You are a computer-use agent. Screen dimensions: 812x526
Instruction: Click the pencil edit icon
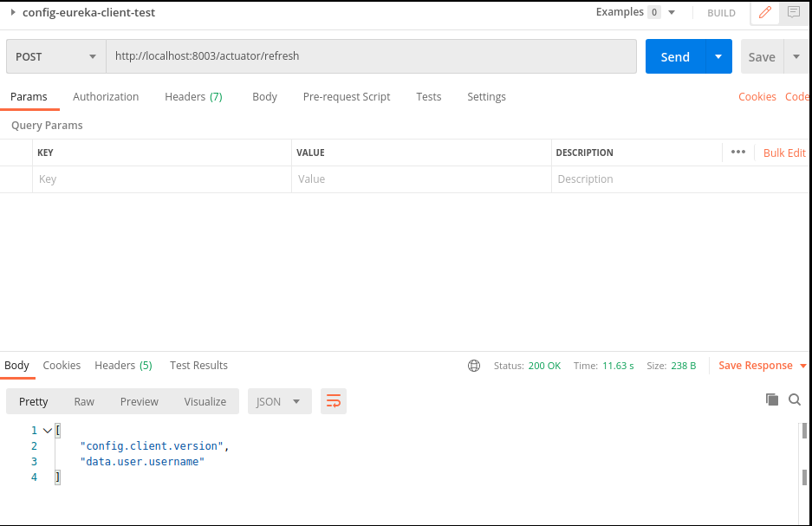coord(765,12)
